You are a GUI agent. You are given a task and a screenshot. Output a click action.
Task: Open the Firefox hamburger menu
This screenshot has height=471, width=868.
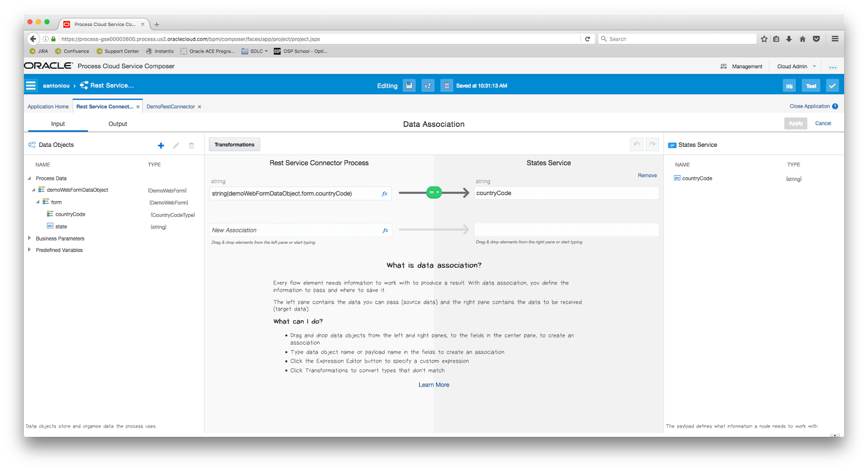[835, 39]
